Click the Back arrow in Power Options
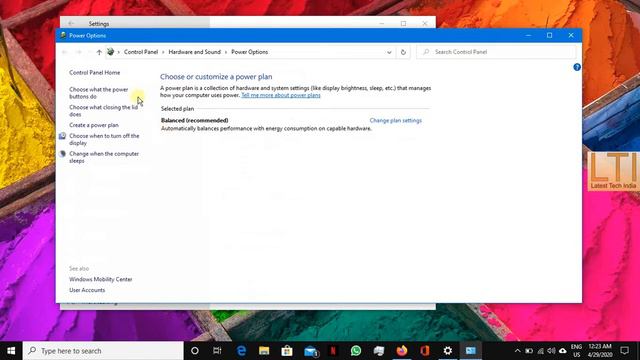Screen dimensions: 640x360 tap(64, 52)
